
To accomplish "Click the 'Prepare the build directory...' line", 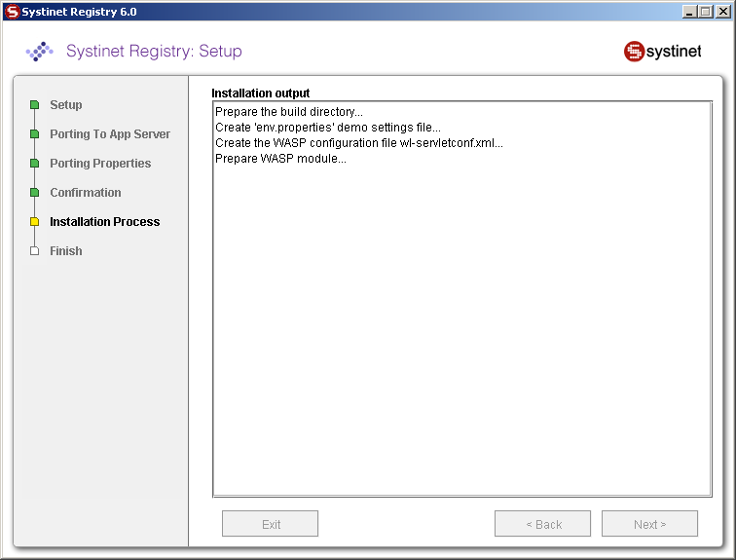I will point(289,112).
